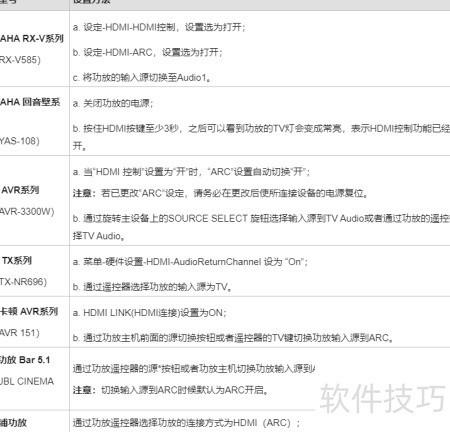The image size is (450, 432).
Task: Select the TX-NR696 model text
Action: click(23, 282)
